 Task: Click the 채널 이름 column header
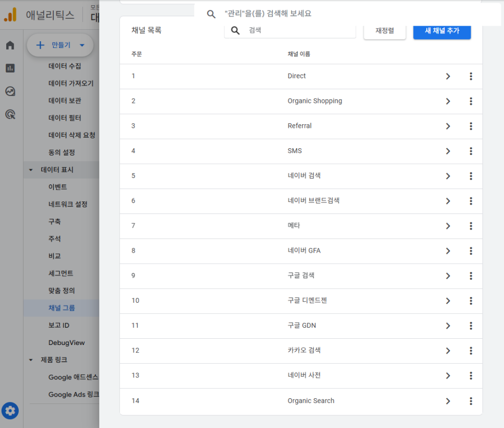tap(299, 54)
